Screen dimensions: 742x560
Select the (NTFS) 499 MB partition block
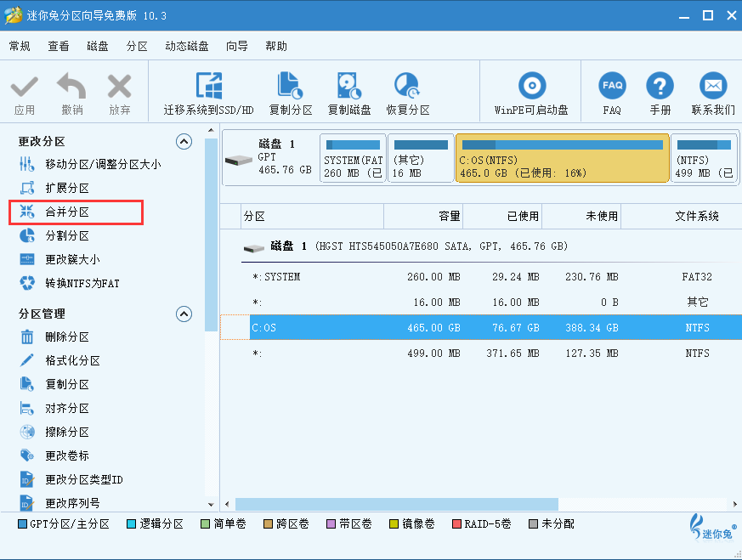(704, 158)
